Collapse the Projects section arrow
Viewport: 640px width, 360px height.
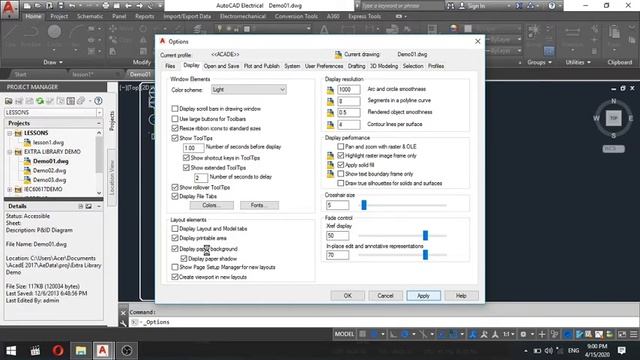coord(98,123)
